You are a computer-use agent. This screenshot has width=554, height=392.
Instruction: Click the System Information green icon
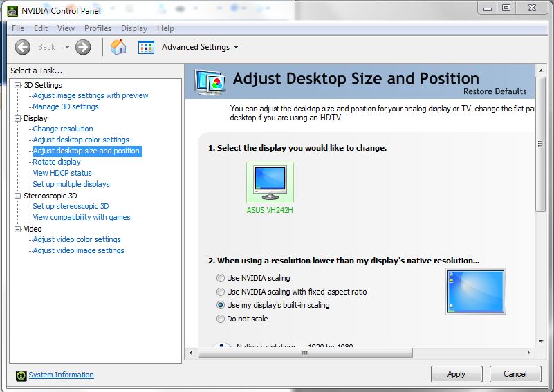pos(21,375)
